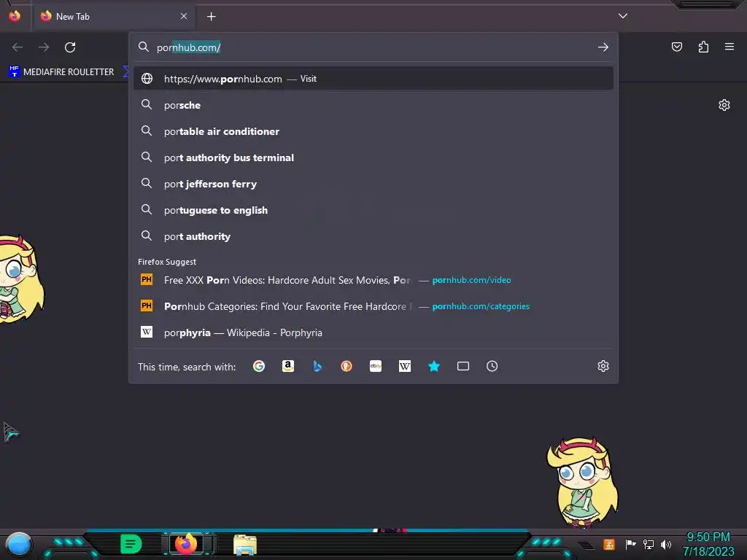Open the Extensions puzzle icon
The image size is (747, 560).
point(703,47)
